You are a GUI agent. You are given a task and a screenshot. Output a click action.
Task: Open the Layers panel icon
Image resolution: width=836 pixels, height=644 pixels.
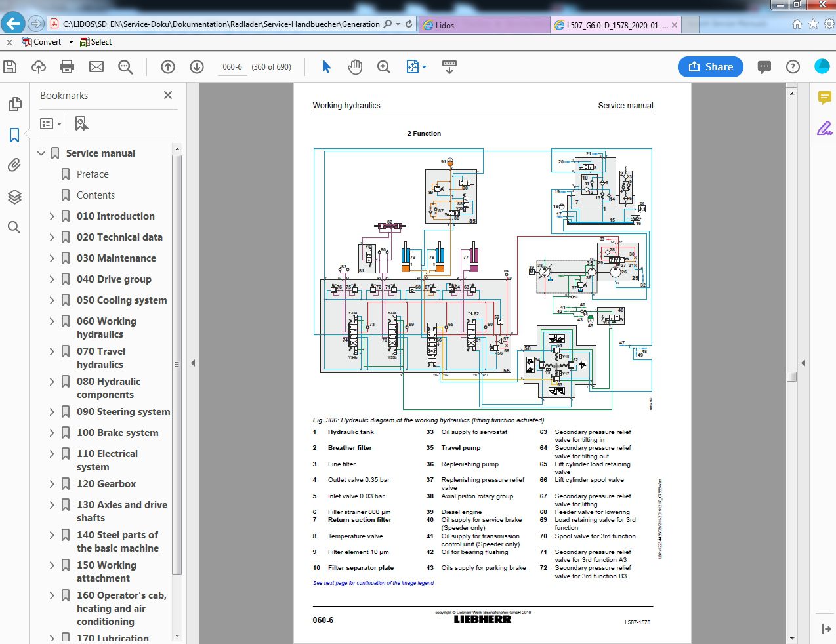click(14, 196)
